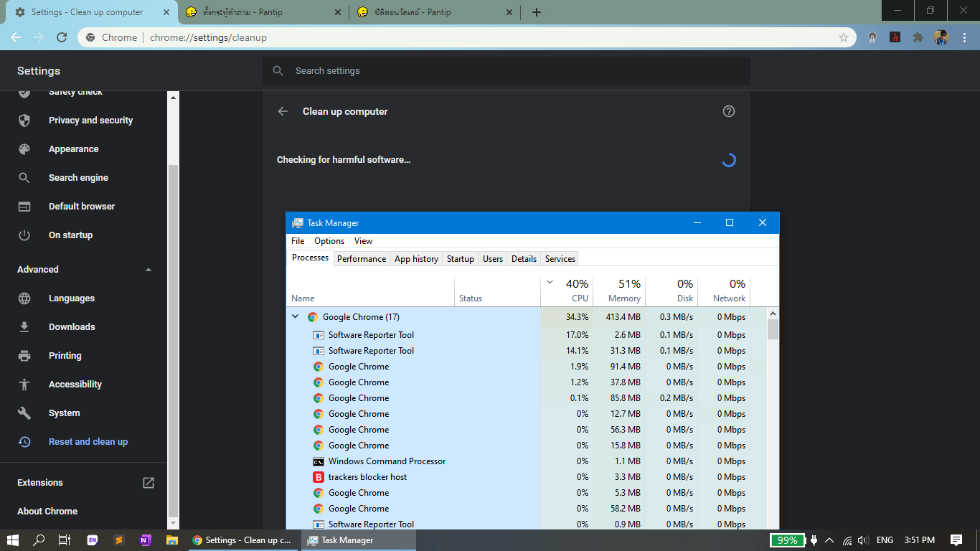Open Printing settings

click(x=65, y=356)
